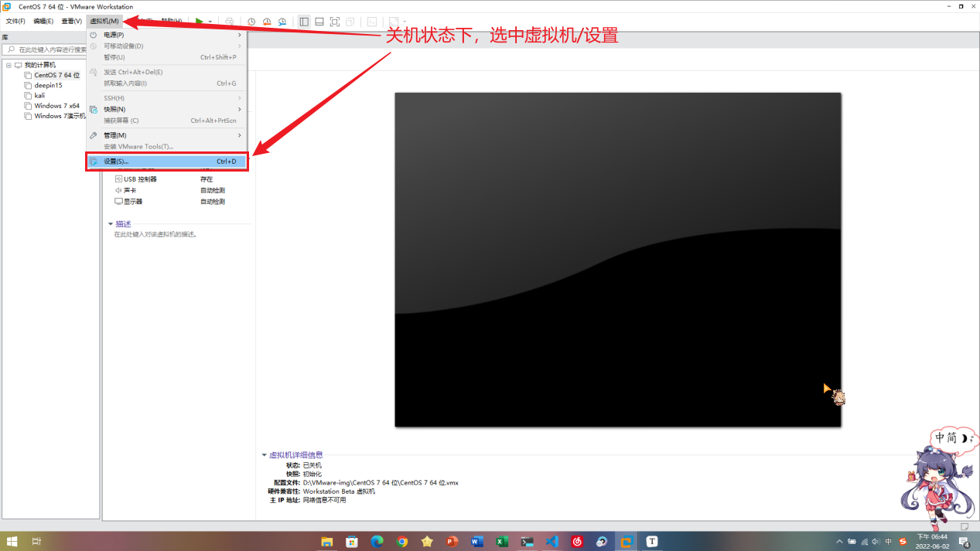Open Typora from the taskbar
Screen dimensions: 980x551
pyautogui.click(x=652, y=542)
